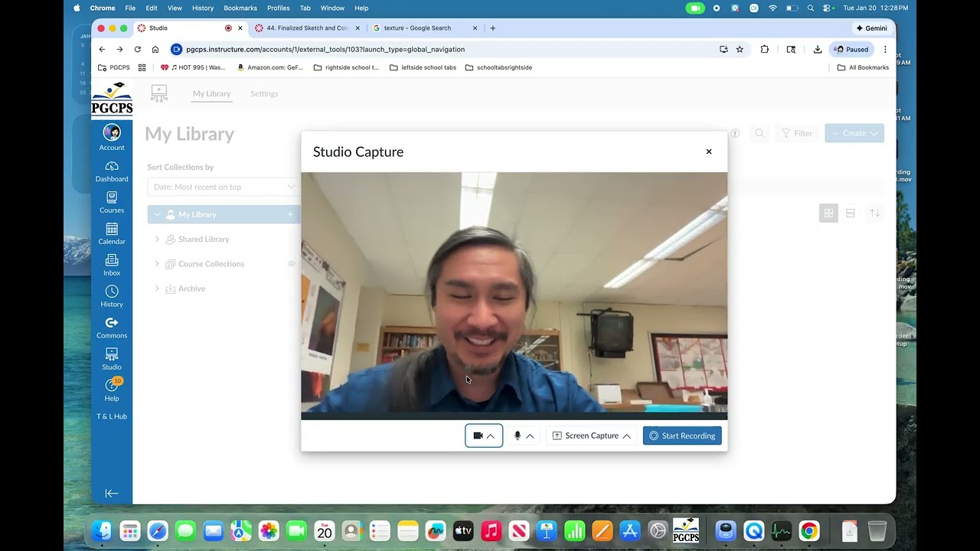980x551 pixels.
Task: Collapse the Canvas navigation sidebar arrow
Action: click(112, 494)
